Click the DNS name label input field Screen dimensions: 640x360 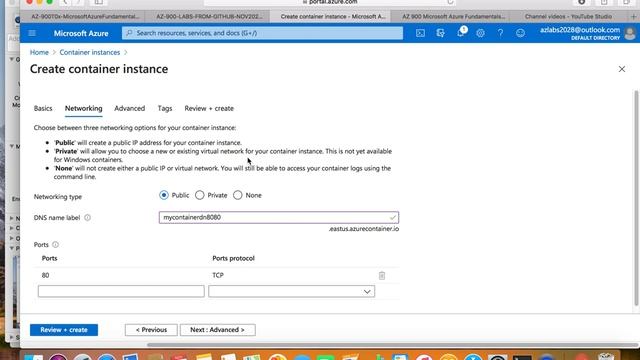point(279,218)
